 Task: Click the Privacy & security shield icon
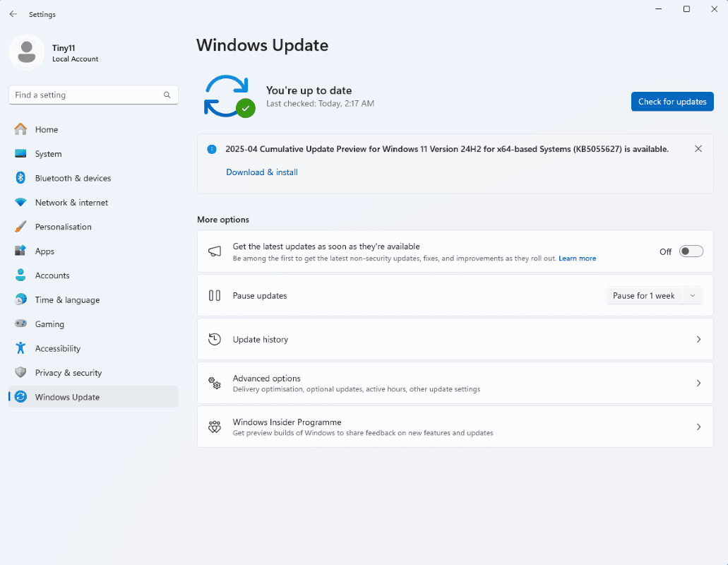point(20,372)
